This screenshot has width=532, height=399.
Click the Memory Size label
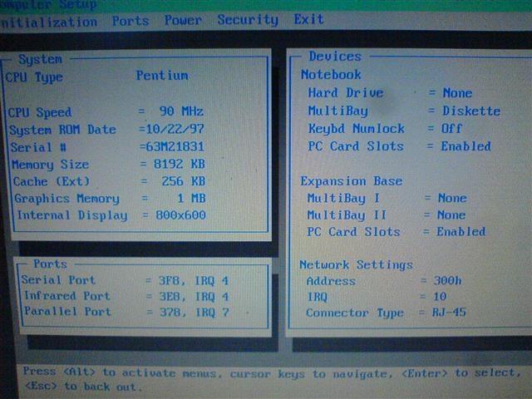click(x=51, y=165)
